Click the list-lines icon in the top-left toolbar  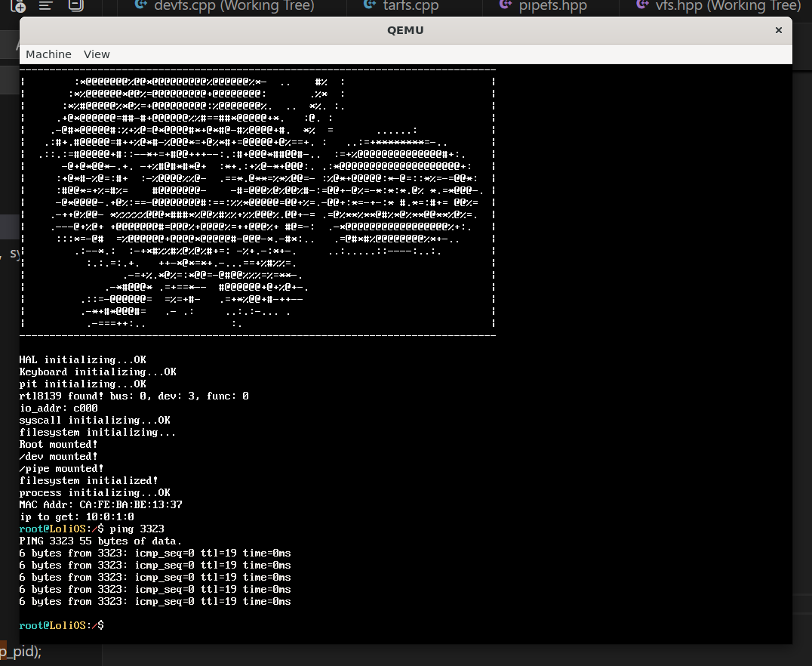[46, 5]
